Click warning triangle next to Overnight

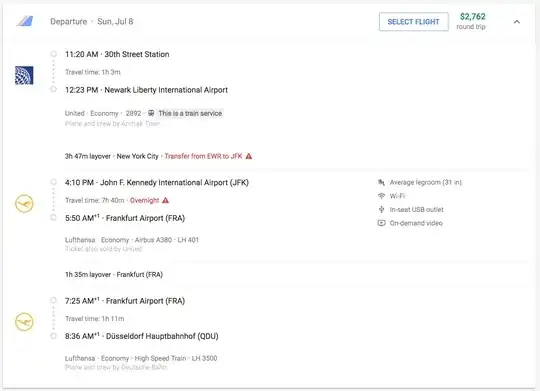[166, 200]
